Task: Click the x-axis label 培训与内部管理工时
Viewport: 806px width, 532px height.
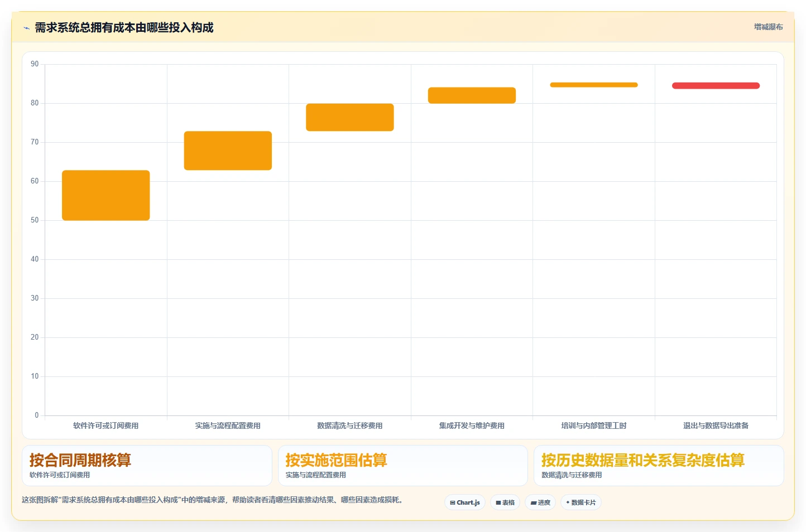Action: pyautogui.click(x=594, y=425)
